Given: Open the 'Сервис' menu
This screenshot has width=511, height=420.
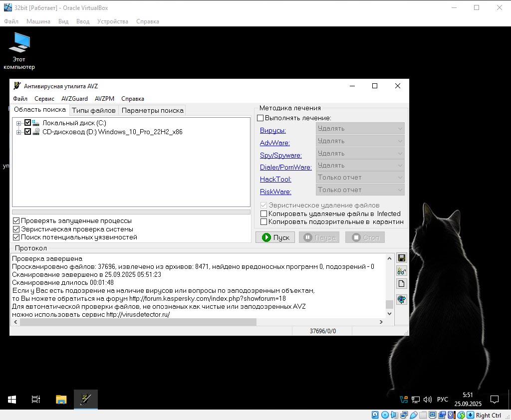Looking at the screenshot, I should coord(44,99).
